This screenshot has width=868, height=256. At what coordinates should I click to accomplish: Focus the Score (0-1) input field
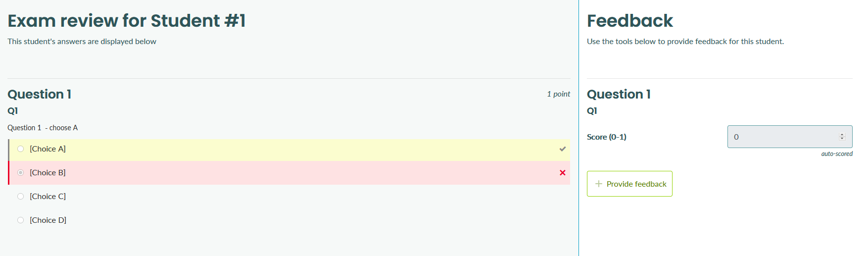coord(790,137)
